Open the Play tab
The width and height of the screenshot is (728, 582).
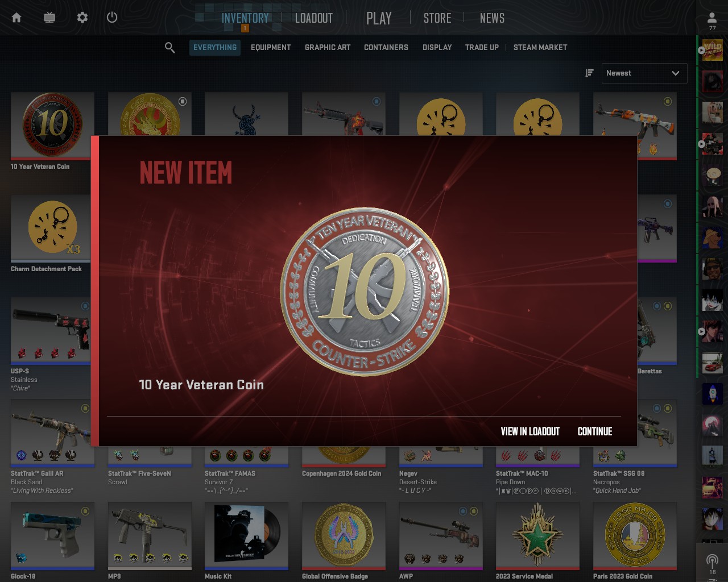[x=379, y=18]
